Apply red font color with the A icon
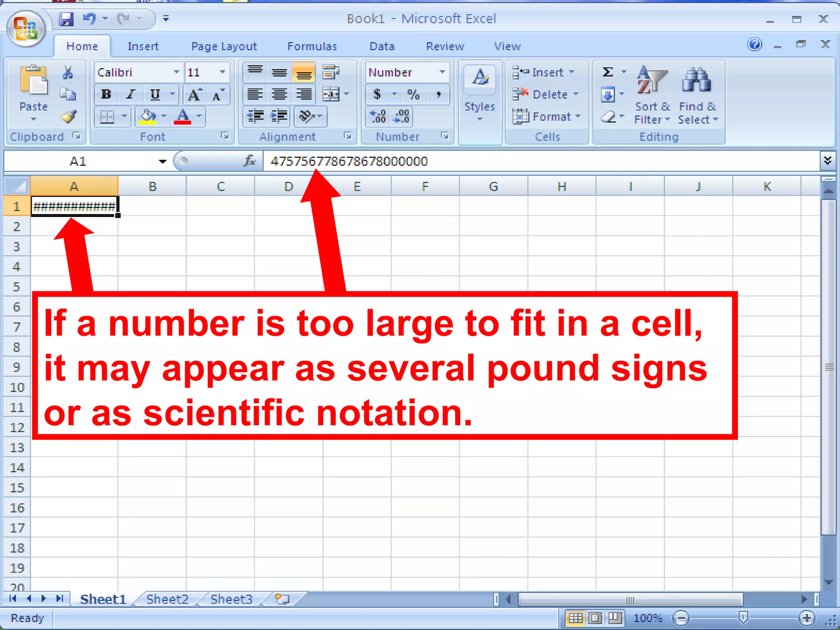The image size is (840, 630). point(183,116)
